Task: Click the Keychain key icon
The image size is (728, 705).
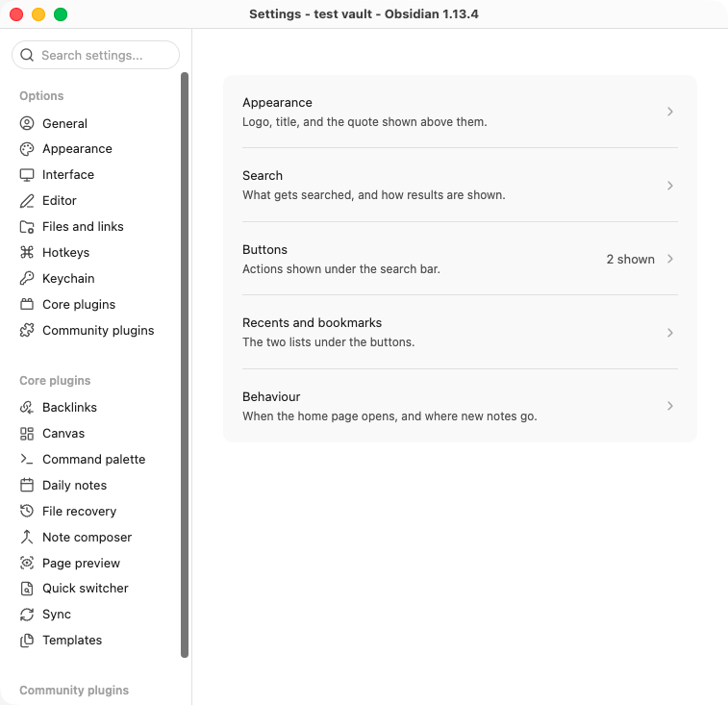Action: coord(27,278)
